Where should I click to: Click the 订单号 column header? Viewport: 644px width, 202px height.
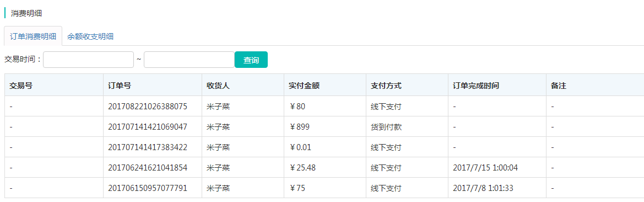point(120,86)
